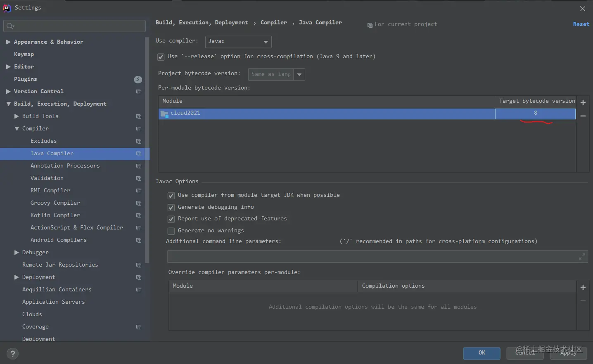Select Excludes under Compiler

click(44, 141)
